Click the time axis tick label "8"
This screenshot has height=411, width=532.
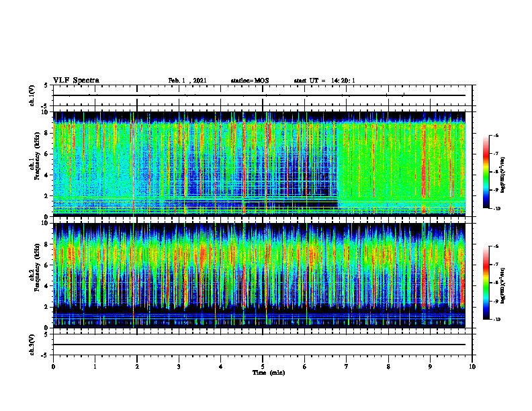point(388,367)
